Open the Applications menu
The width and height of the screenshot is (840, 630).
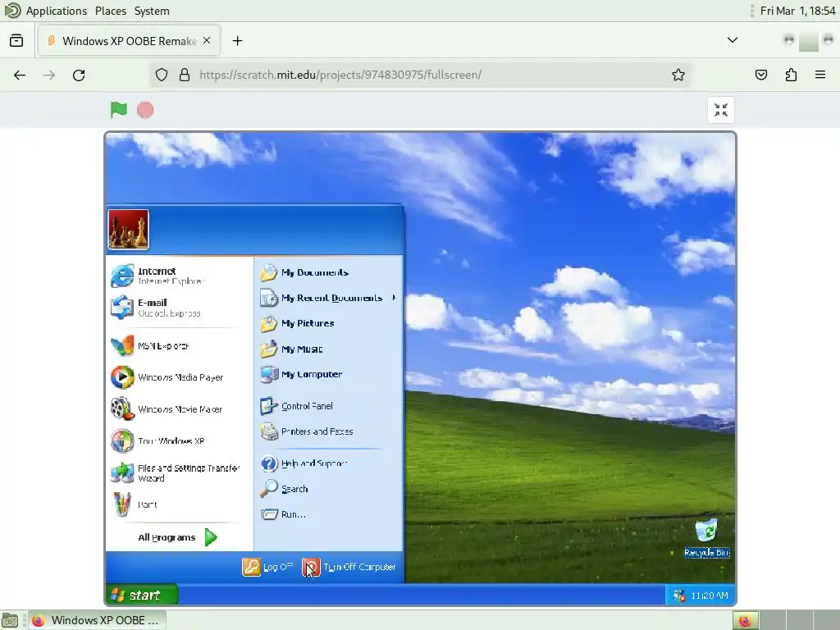pyautogui.click(x=57, y=11)
